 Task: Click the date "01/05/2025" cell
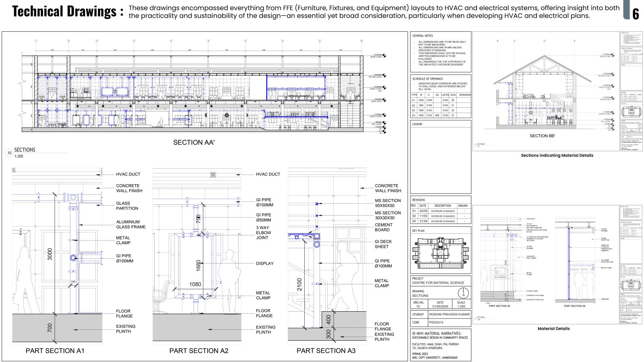[440, 306]
